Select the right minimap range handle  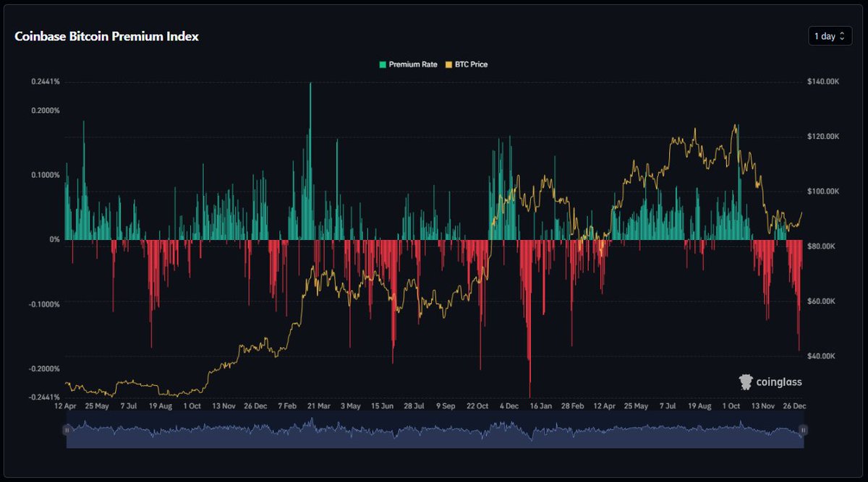pos(804,431)
